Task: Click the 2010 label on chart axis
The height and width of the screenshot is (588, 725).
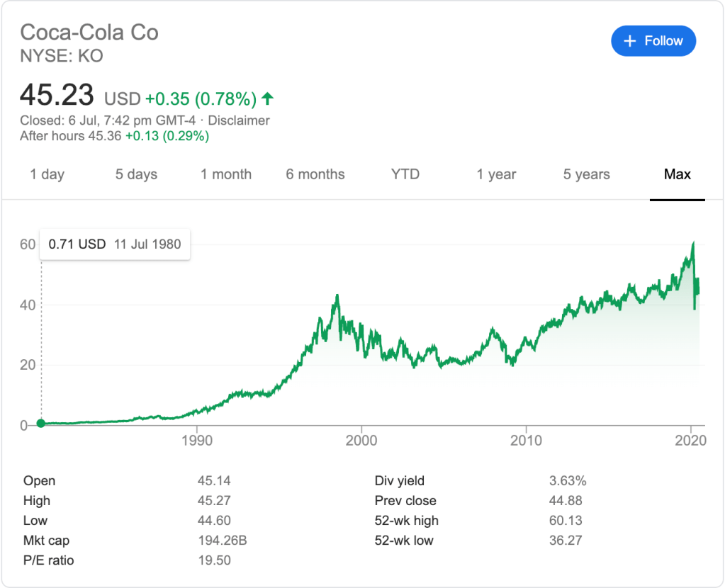Action: coord(526,441)
